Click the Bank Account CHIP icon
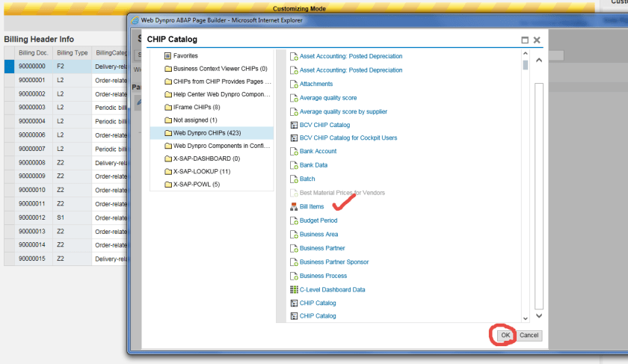This screenshot has width=628, height=364. [294, 152]
